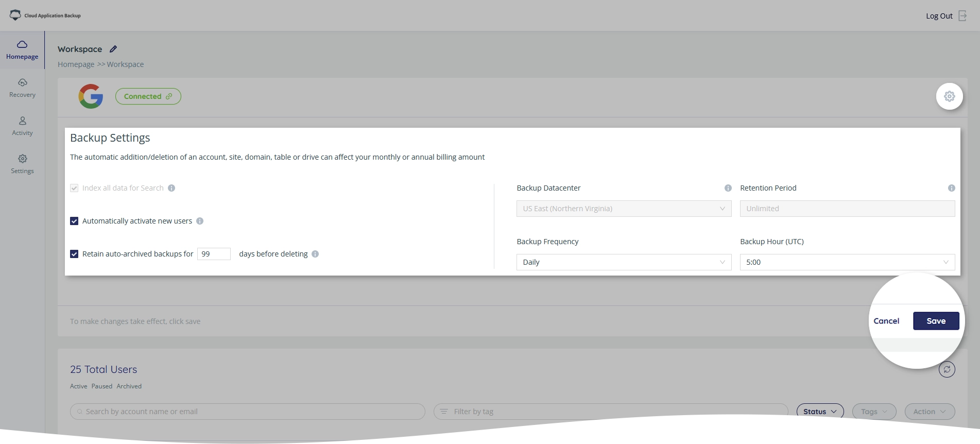The height and width of the screenshot is (444, 980).
Task: Open the Backup Datacenter dropdown
Action: pos(624,209)
